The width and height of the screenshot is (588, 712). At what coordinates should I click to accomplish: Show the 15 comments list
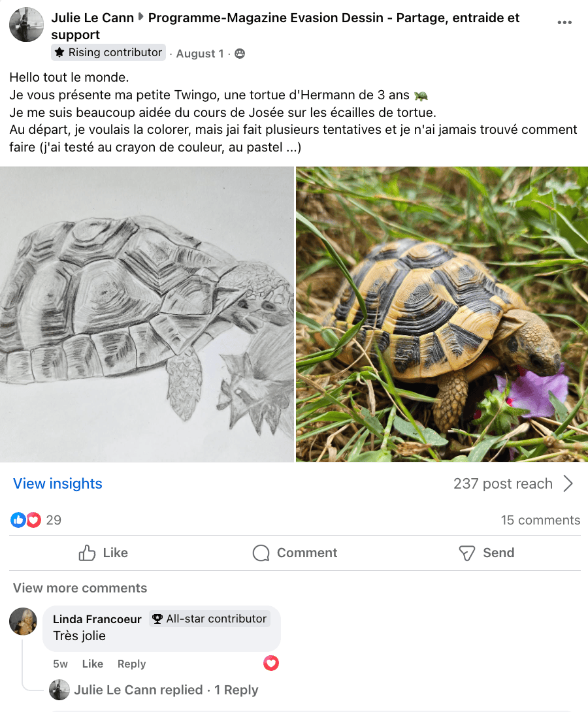click(540, 520)
